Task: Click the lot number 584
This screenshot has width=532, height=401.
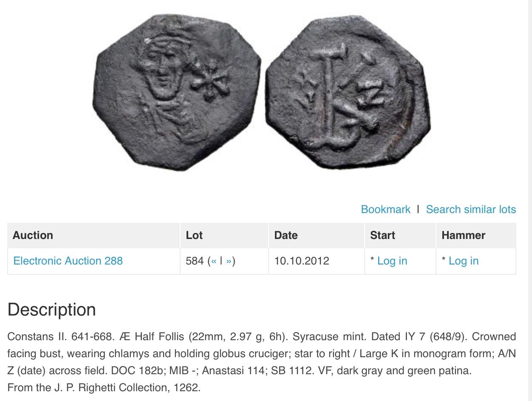Action: pyautogui.click(x=195, y=261)
